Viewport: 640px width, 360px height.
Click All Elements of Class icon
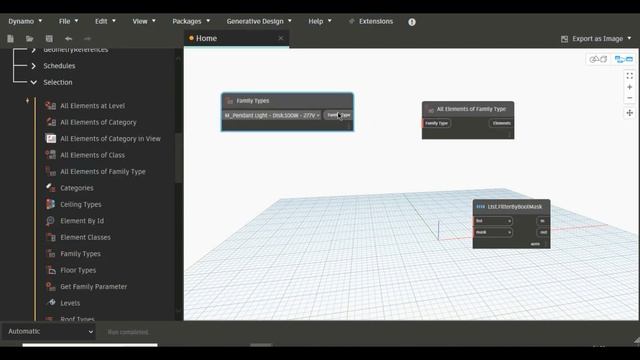tap(51, 155)
